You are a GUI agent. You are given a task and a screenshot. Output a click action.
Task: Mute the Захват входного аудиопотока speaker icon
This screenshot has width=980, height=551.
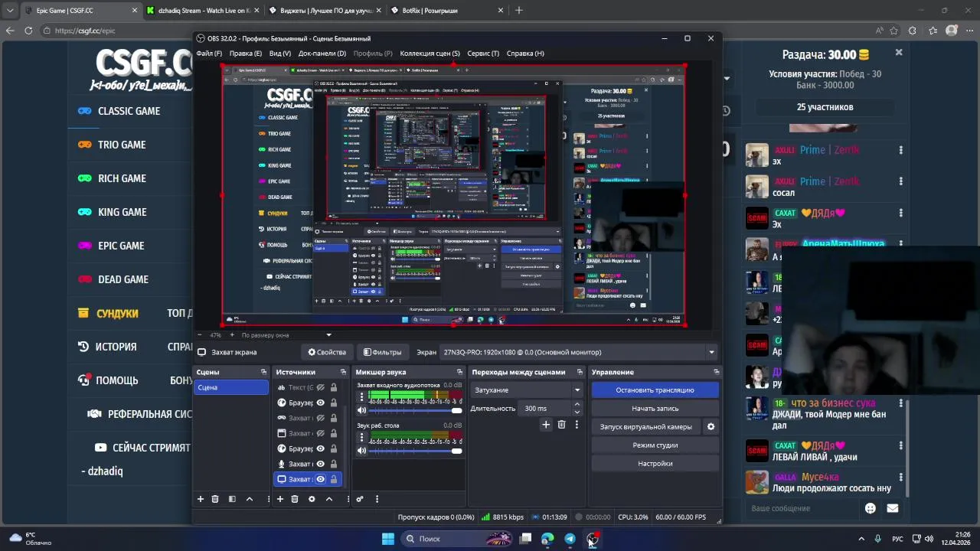362,411
